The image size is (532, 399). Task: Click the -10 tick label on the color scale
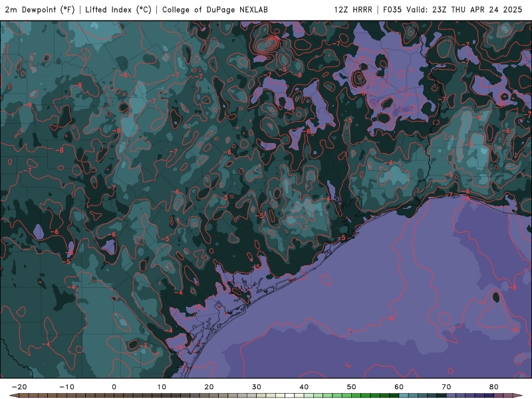[x=66, y=387]
